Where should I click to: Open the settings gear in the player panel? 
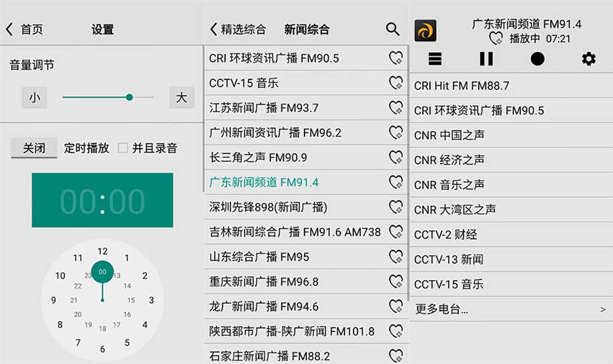click(x=588, y=59)
